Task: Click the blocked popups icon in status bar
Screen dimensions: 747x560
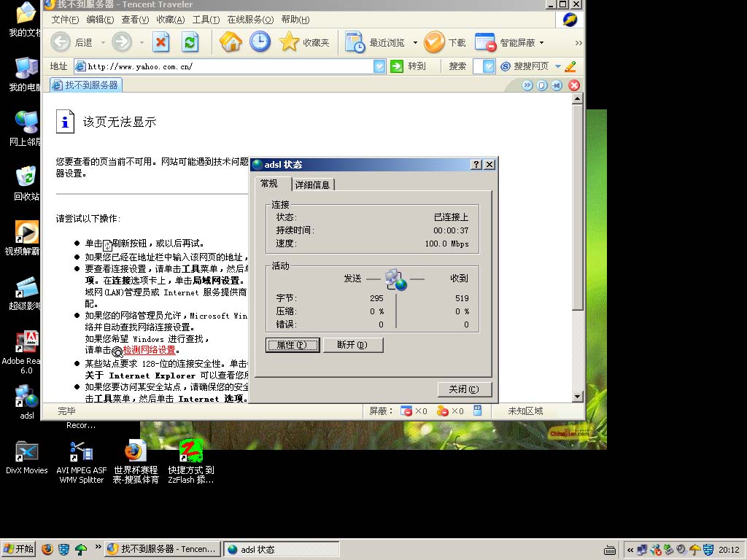Action: pyautogui.click(x=406, y=411)
